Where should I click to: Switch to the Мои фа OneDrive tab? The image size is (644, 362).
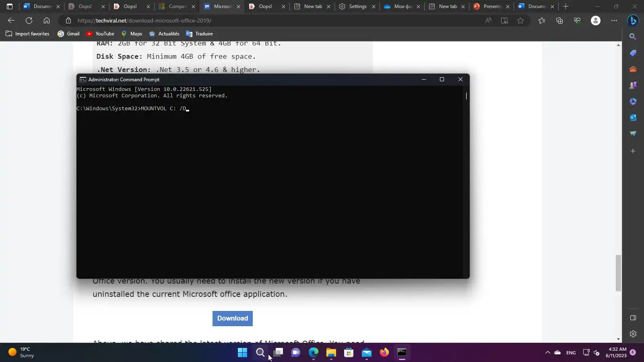401,6
